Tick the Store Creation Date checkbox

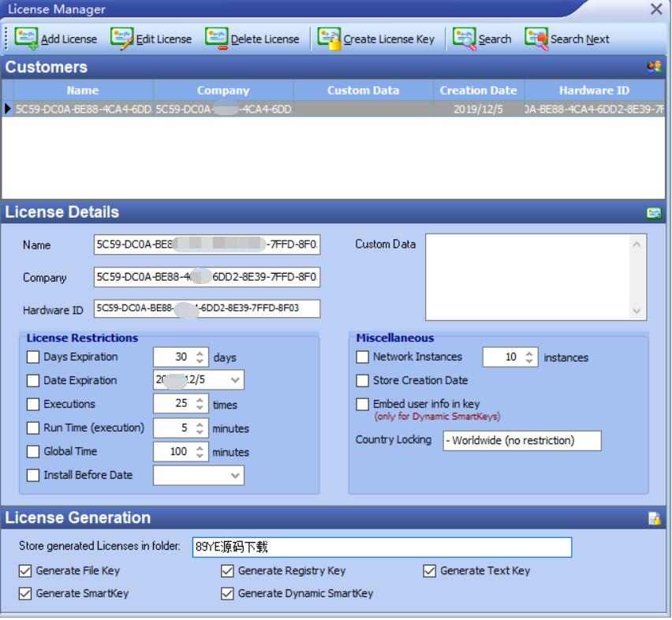click(362, 380)
